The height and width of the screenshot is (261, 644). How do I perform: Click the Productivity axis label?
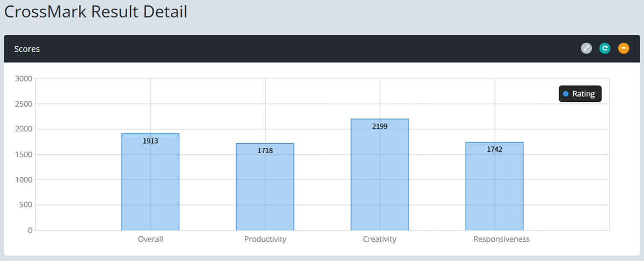[265, 239]
